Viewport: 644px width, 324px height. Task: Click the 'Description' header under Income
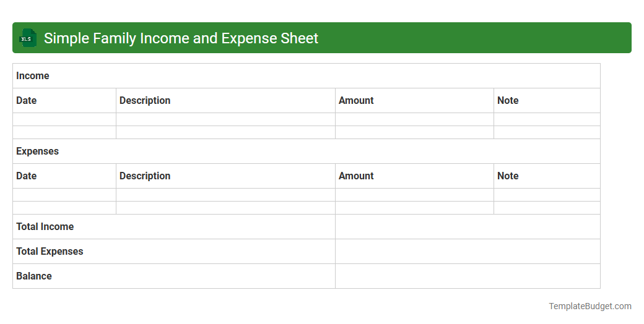[x=225, y=101]
